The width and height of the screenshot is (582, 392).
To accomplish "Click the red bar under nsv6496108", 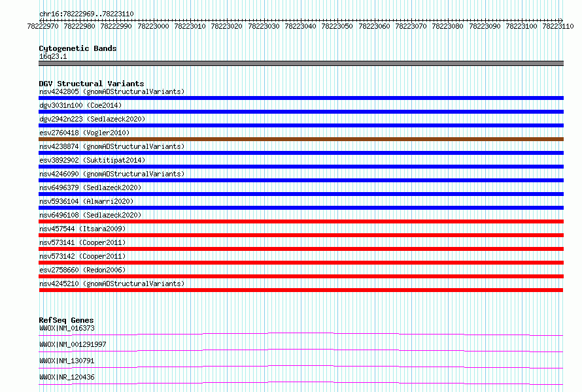I will coord(301,221).
